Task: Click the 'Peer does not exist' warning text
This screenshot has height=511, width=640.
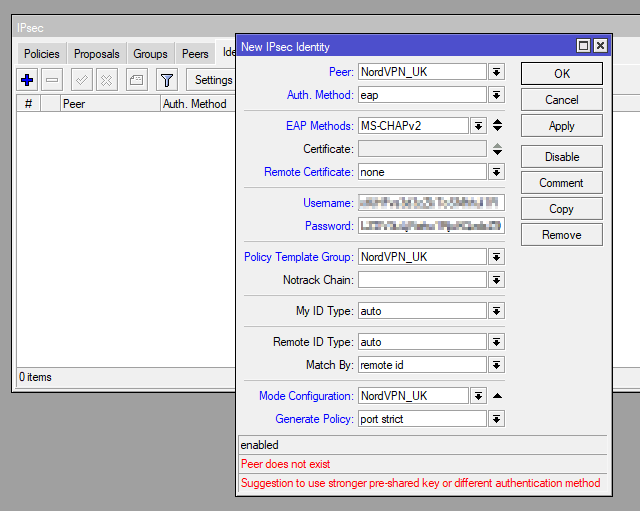Action: 285,464
